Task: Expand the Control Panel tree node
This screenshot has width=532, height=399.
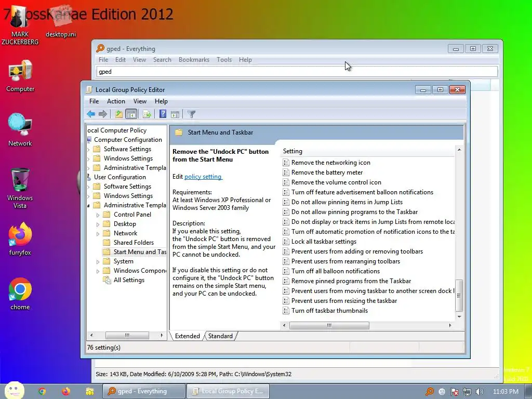Action: click(98, 215)
